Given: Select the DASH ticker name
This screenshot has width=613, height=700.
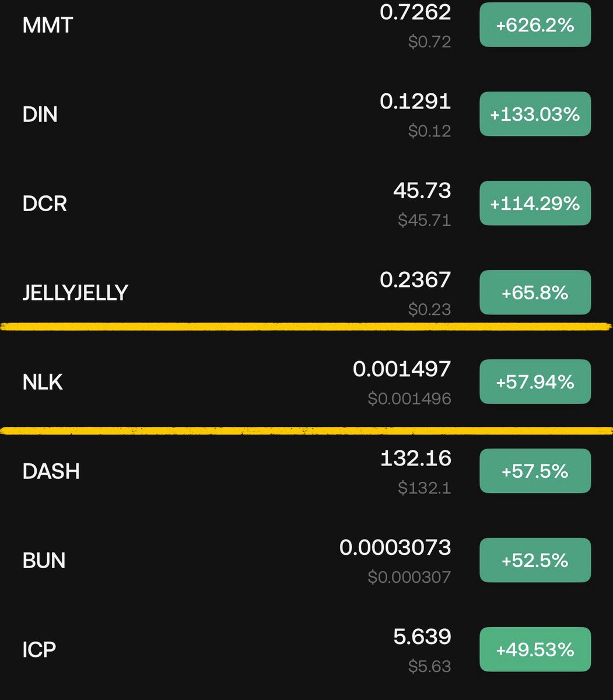Looking at the screenshot, I should click(x=51, y=471).
